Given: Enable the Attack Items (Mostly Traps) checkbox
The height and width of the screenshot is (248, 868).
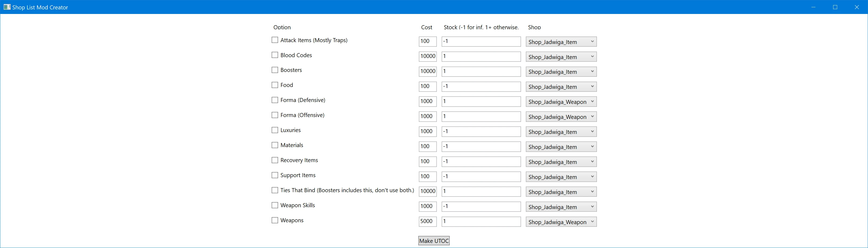Looking at the screenshot, I should point(275,40).
